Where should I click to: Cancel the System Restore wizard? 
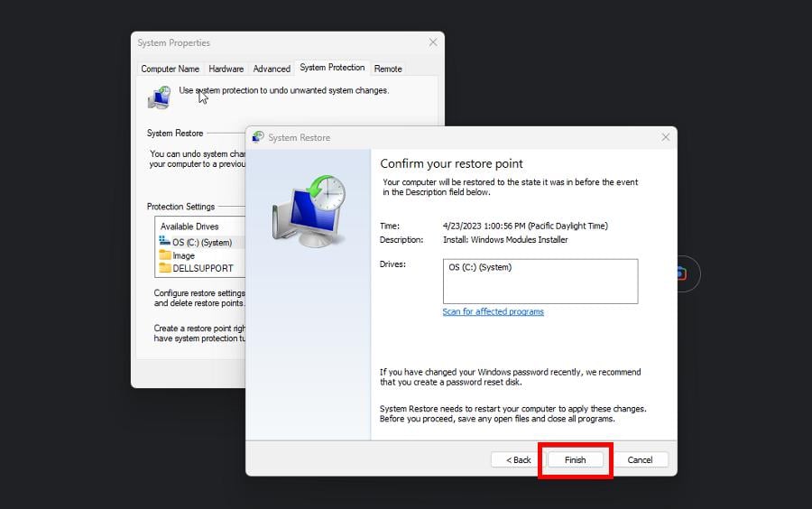click(x=640, y=459)
